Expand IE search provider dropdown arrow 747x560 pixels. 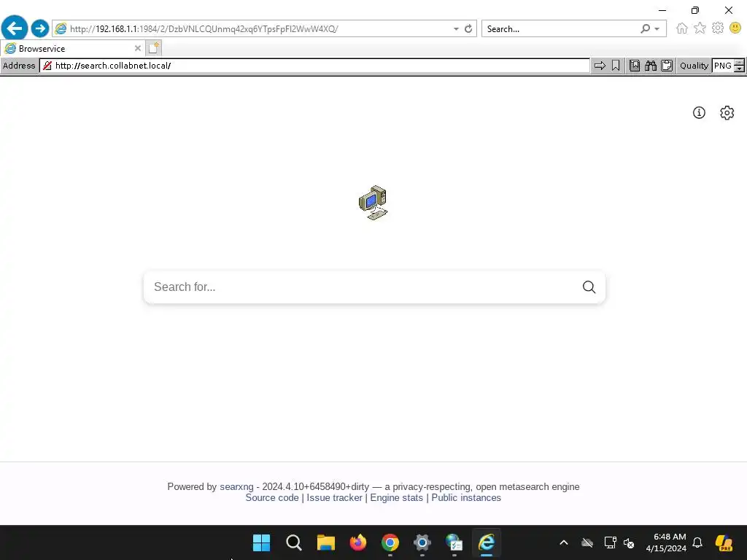click(657, 29)
